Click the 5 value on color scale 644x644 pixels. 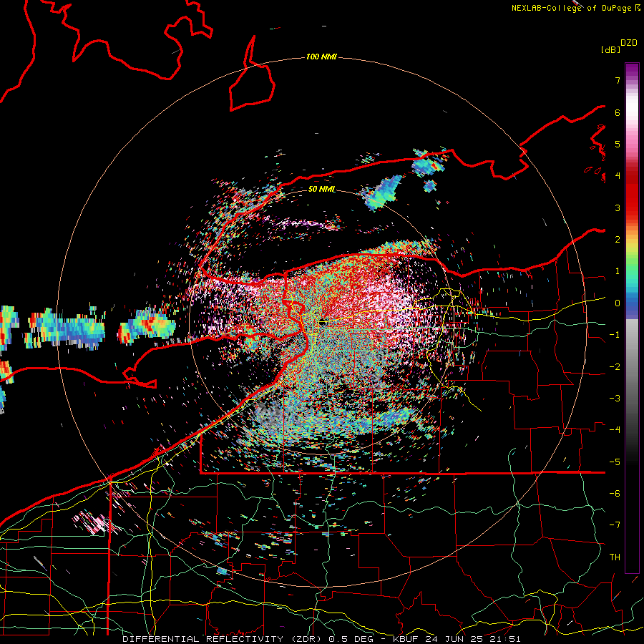pos(618,144)
